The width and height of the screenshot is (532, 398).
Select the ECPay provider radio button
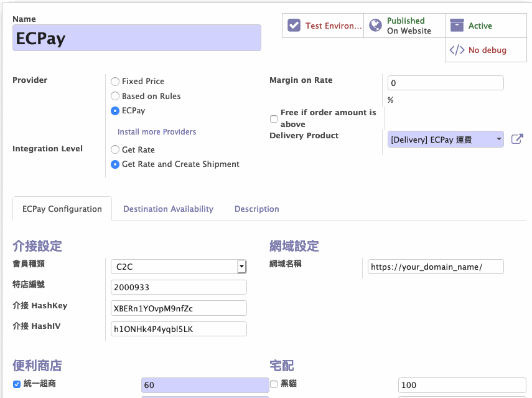click(115, 111)
